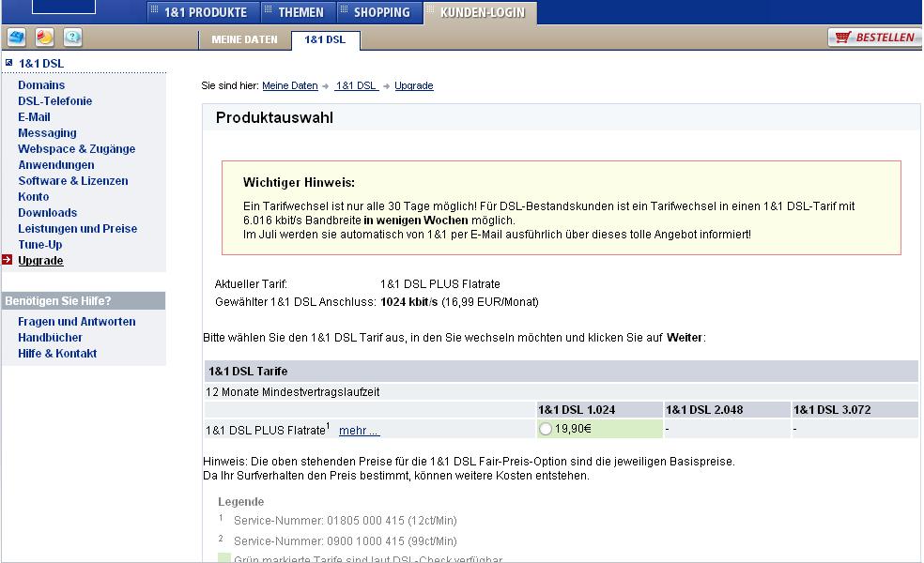Switch to the Themen tab
The height and width of the screenshot is (563, 924).
tap(300, 12)
